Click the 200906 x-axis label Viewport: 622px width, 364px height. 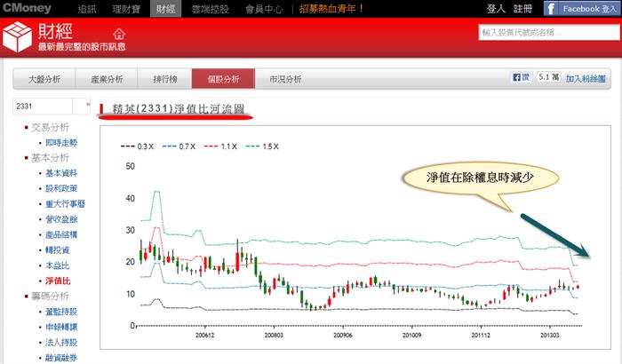[x=343, y=335]
